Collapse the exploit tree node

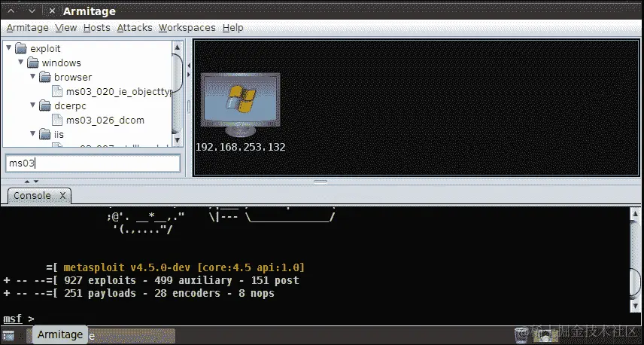(8, 47)
